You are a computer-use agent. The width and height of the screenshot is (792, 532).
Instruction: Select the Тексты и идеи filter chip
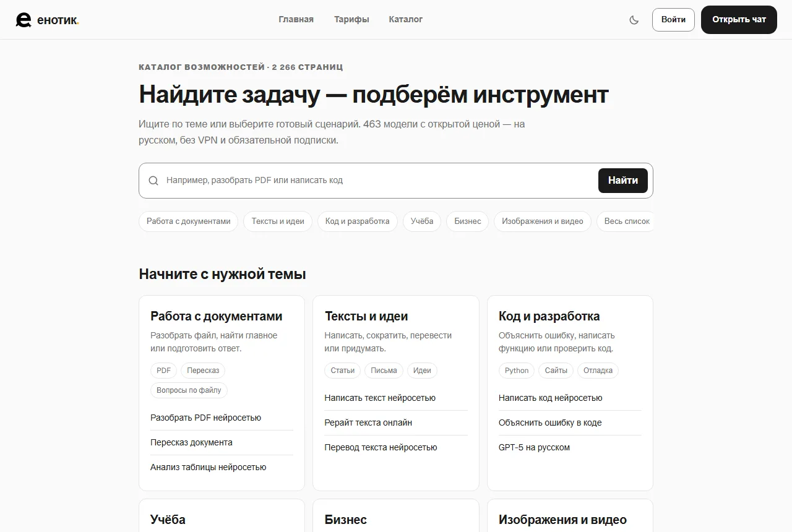(278, 221)
